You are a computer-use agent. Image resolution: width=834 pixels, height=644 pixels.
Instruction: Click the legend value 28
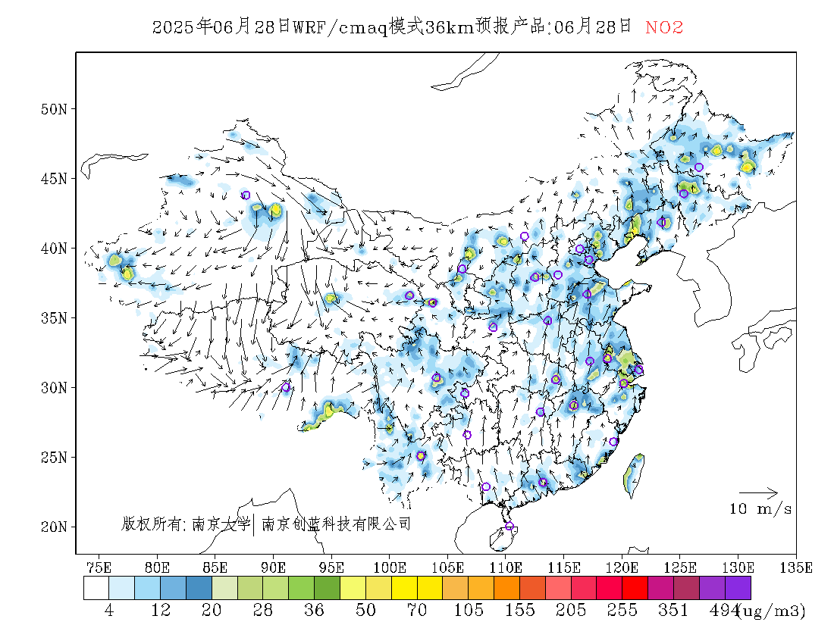[263, 610]
